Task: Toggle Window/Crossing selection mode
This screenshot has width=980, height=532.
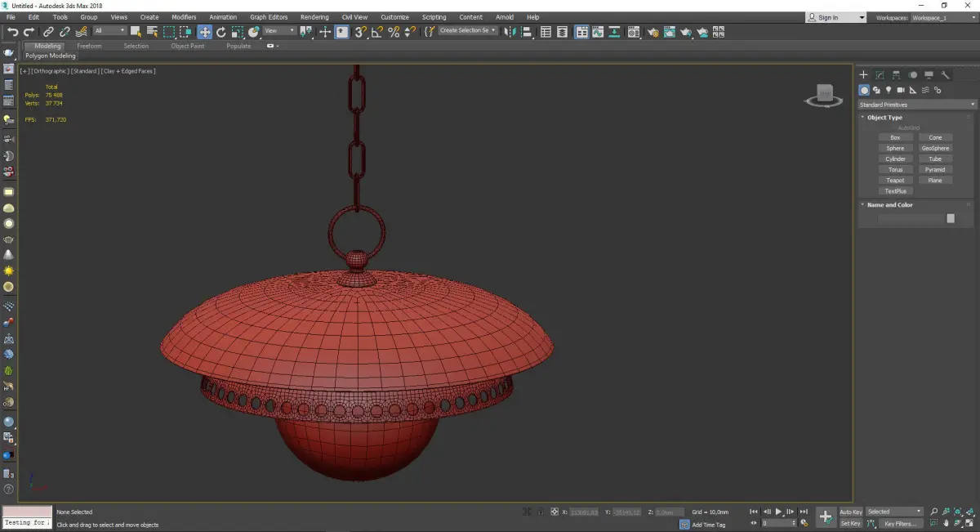Action: (x=186, y=32)
